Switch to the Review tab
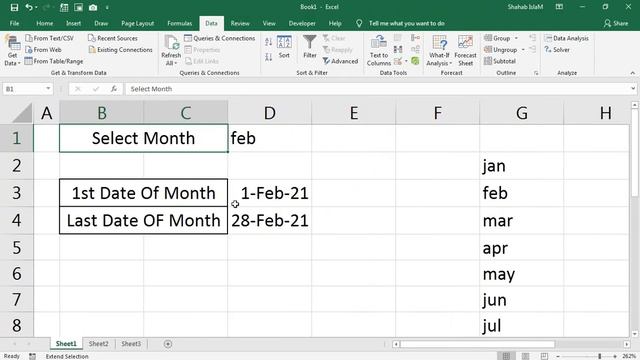Screen dimensions: 640x360 click(240, 23)
